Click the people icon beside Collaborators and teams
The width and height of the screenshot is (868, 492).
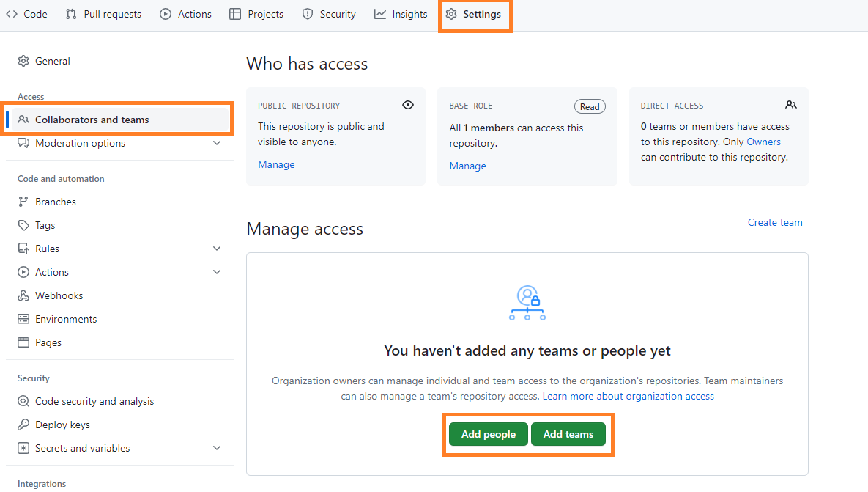point(23,120)
